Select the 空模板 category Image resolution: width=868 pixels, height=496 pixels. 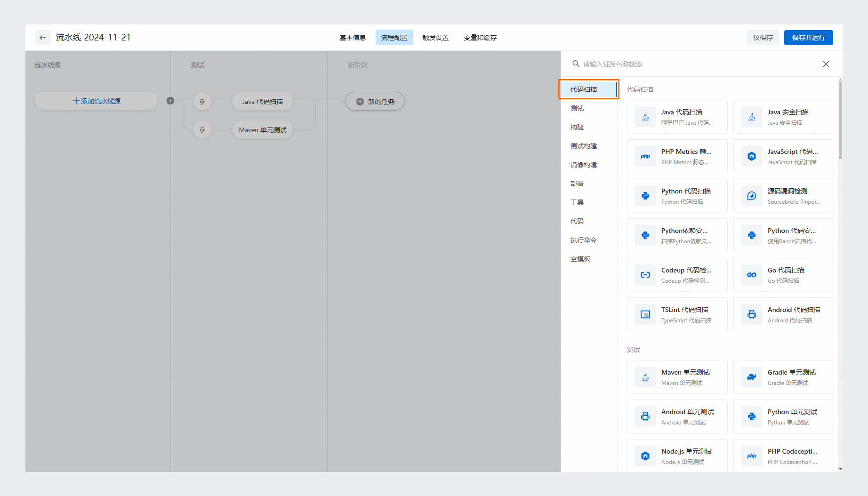(x=588, y=259)
